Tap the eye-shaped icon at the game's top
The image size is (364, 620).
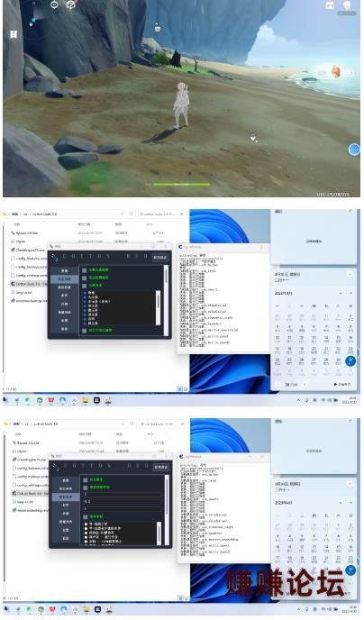(x=55, y=5)
